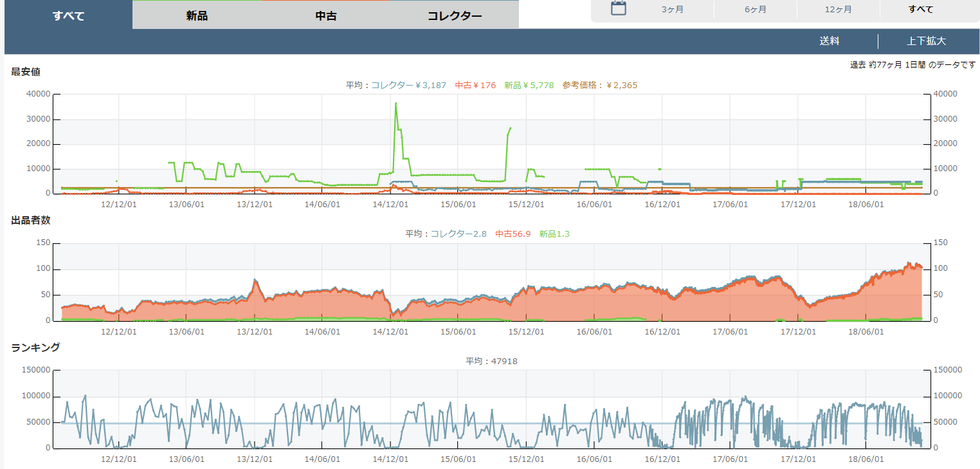This screenshot has height=469, width=980.
Task: Toggle 中古56.9 legend in seller count chart
Action: pyautogui.click(x=513, y=234)
